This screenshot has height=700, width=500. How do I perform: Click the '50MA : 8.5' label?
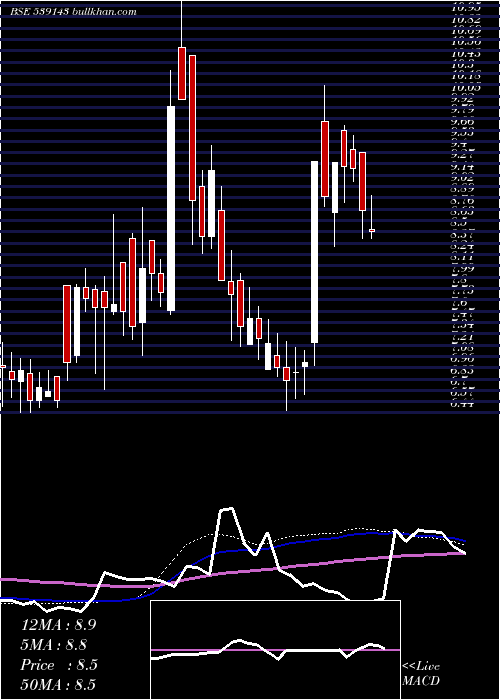[59, 684]
